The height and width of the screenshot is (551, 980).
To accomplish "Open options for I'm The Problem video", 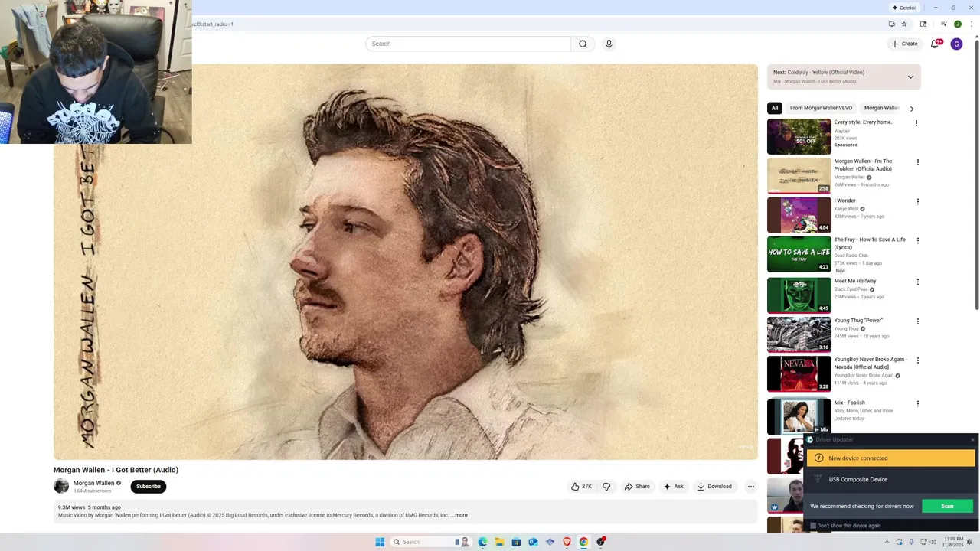I will coord(917,162).
